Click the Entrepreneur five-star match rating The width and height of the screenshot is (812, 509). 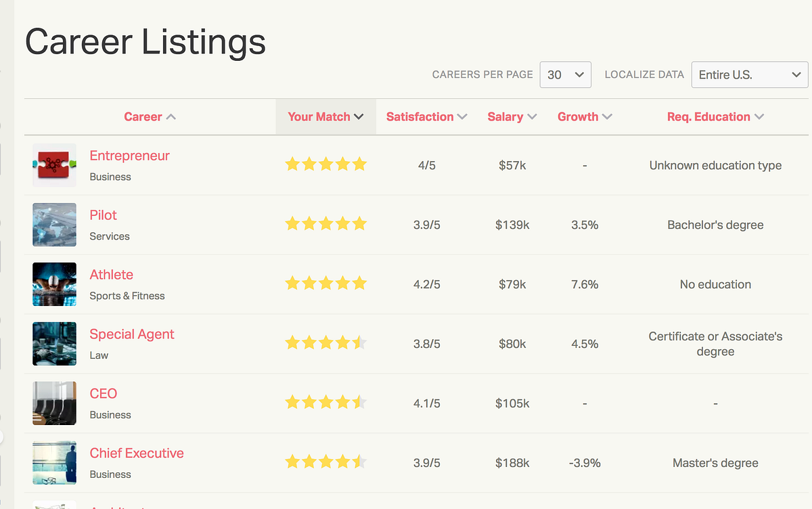(325, 164)
